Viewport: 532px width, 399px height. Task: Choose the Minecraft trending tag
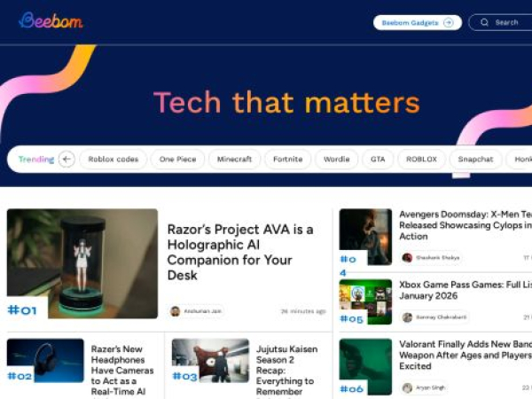tap(234, 159)
